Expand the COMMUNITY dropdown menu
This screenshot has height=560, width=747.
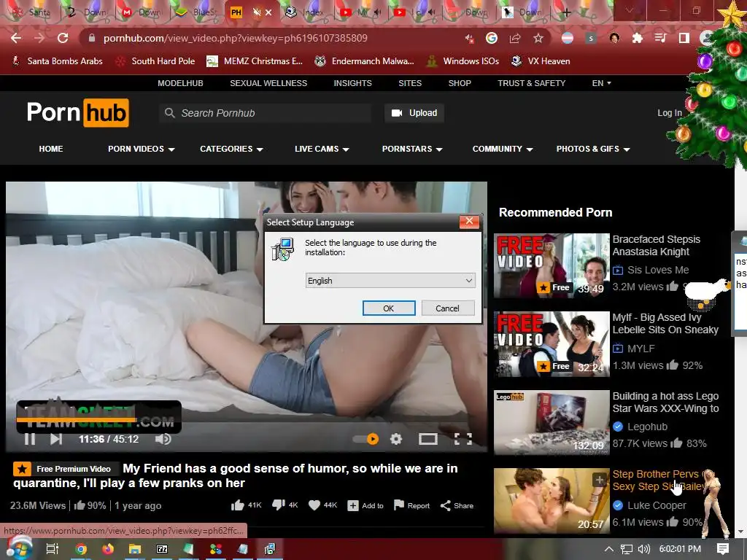(x=503, y=149)
